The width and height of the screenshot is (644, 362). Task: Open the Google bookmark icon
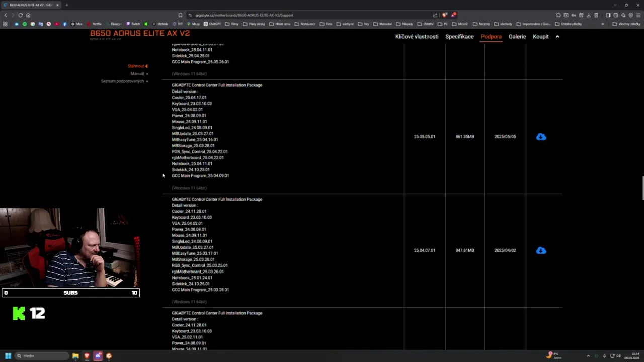pyautogui.click(x=33, y=24)
